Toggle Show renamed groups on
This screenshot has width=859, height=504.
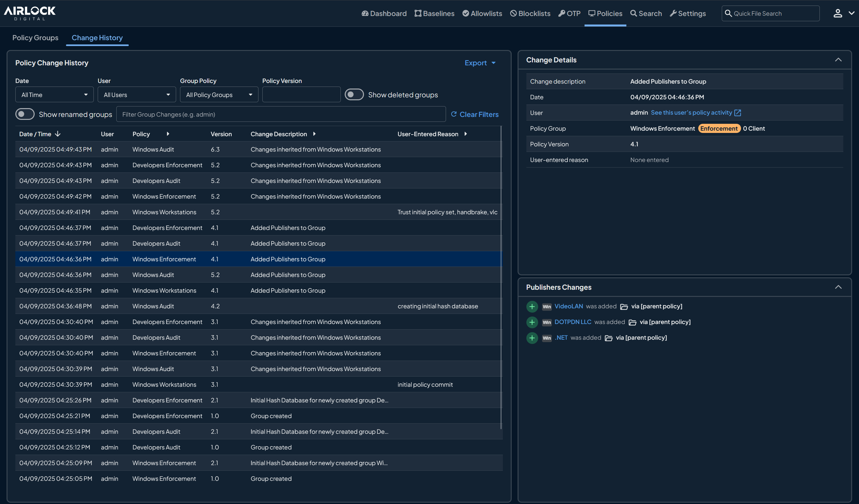point(25,114)
